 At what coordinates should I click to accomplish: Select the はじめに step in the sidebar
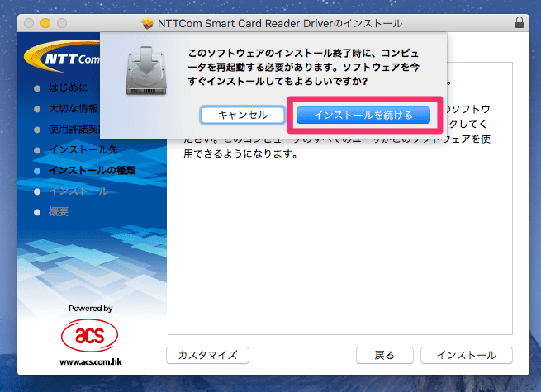point(68,87)
